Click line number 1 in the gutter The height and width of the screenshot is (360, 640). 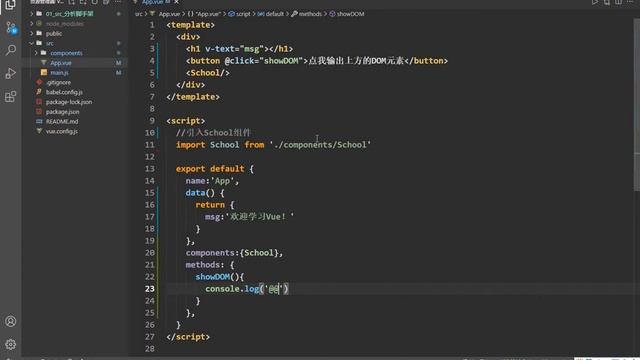pyautogui.click(x=152, y=25)
